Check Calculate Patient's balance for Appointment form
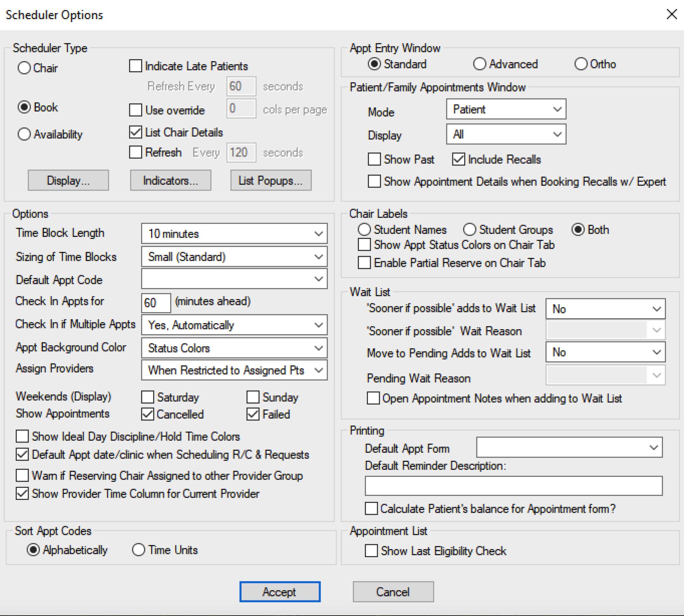The width and height of the screenshot is (684, 616). pos(372,508)
